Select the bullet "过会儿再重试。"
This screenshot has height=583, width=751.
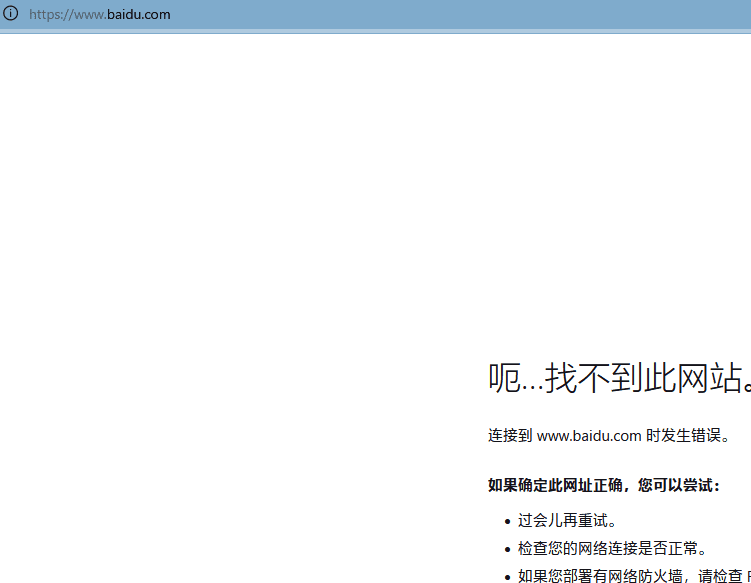point(568,520)
